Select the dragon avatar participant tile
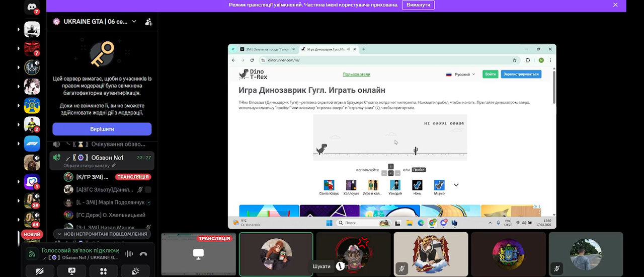The image size is (644, 277). [x=431, y=254]
